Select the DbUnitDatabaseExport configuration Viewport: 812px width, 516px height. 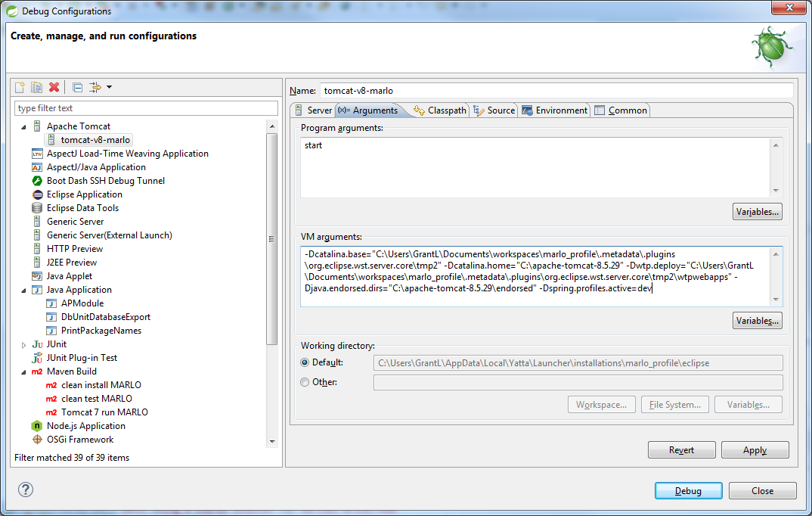tap(105, 317)
